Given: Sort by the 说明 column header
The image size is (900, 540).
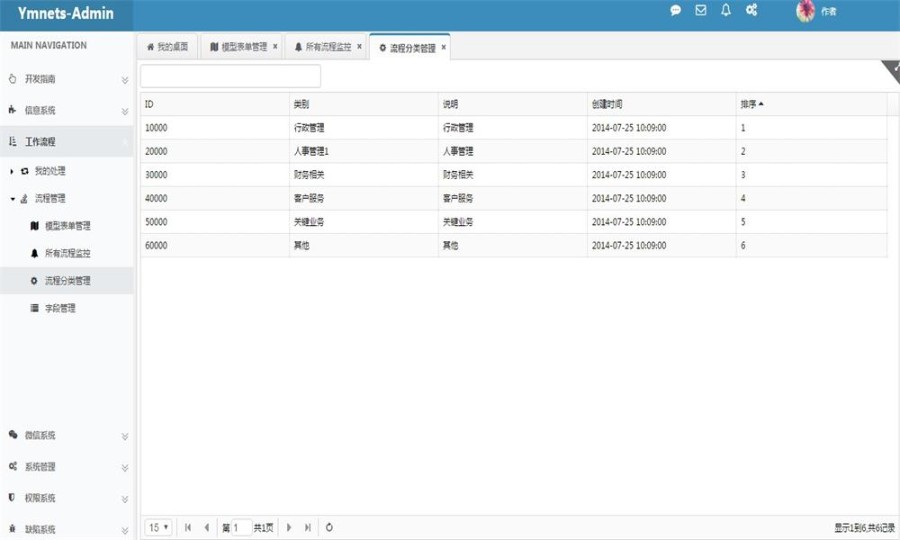Looking at the screenshot, I should pos(513,104).
